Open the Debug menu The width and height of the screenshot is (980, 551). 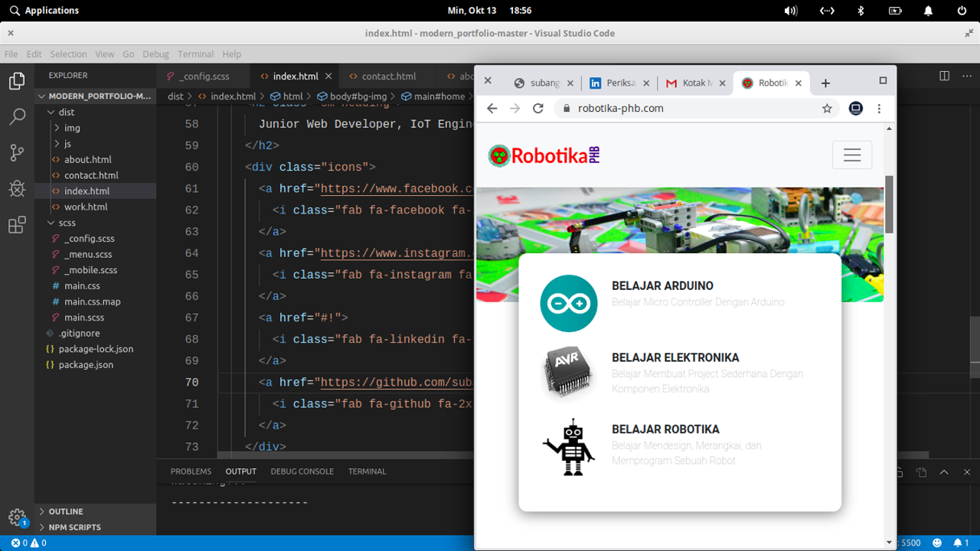point(155,54)
